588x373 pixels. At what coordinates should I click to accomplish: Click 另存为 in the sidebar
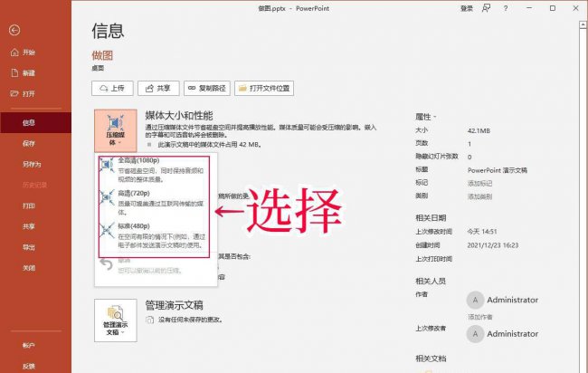click(32, 164)
